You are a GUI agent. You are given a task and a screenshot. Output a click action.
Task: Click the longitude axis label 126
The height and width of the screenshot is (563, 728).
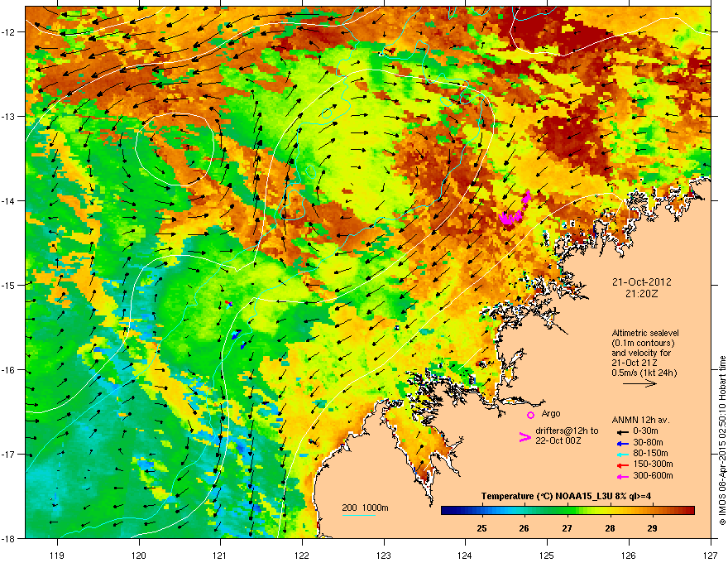coord(629,555)
